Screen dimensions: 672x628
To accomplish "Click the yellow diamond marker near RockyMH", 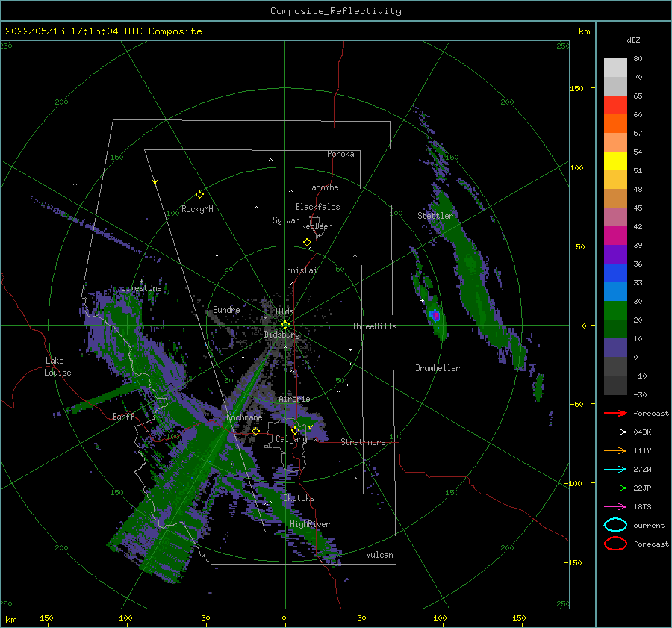I will (199, 195).
